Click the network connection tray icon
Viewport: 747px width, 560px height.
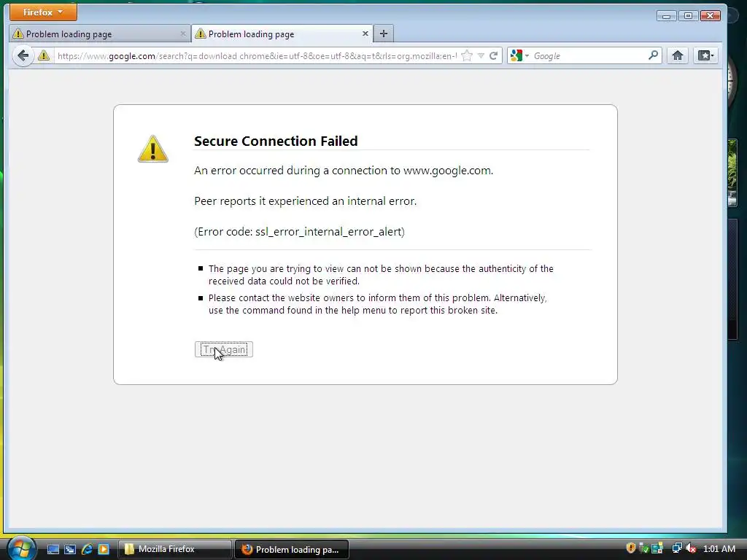[x=677, y=548]
